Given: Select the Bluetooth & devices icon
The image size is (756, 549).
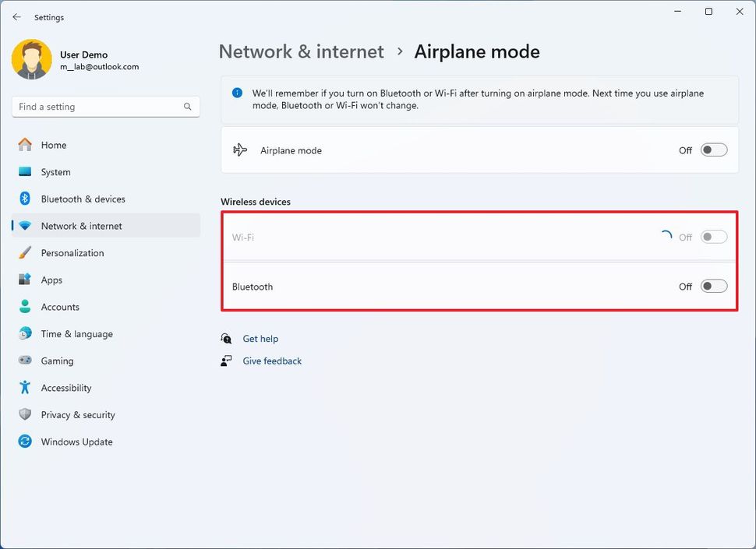Looking at the screenshot, I should [24, 199].
